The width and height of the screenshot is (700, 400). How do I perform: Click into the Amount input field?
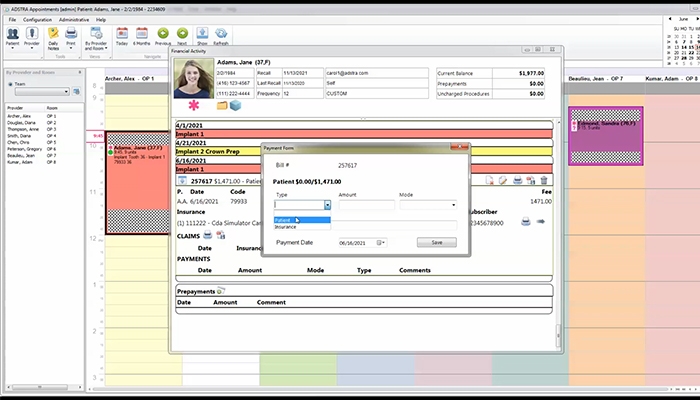tap(367, 205)
